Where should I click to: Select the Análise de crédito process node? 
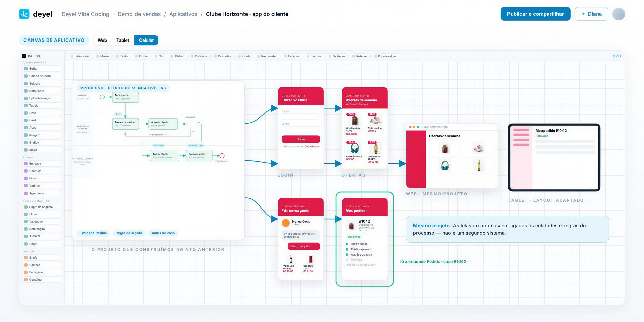pos(125,124)
